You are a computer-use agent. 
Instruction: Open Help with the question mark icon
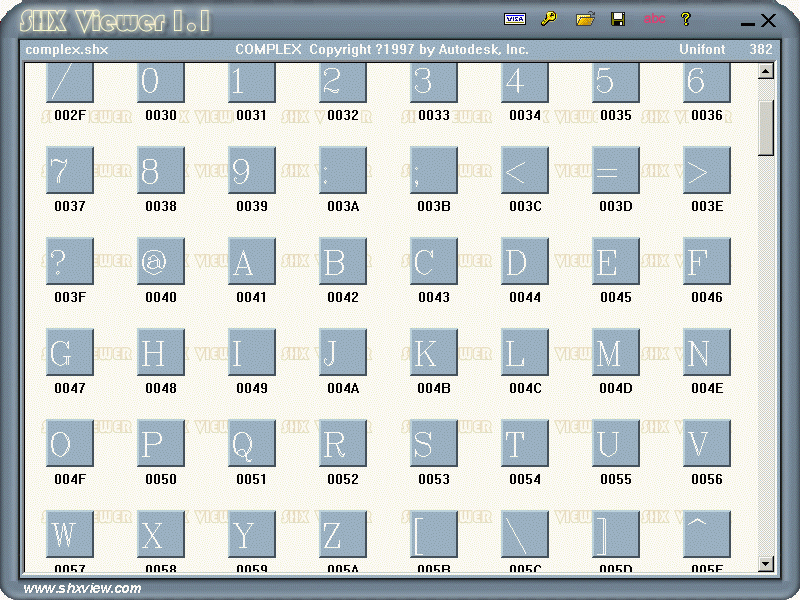click(x=686, y=18)
